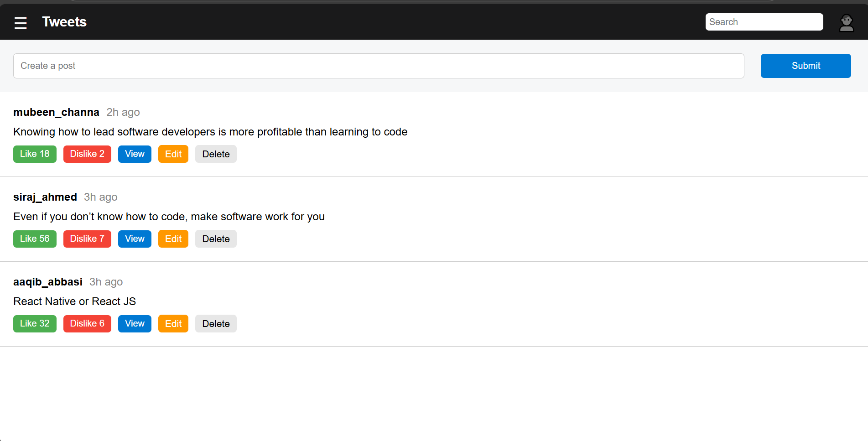Focus the Create a post field
The image size is (868, 441).
tap(379, 66)
